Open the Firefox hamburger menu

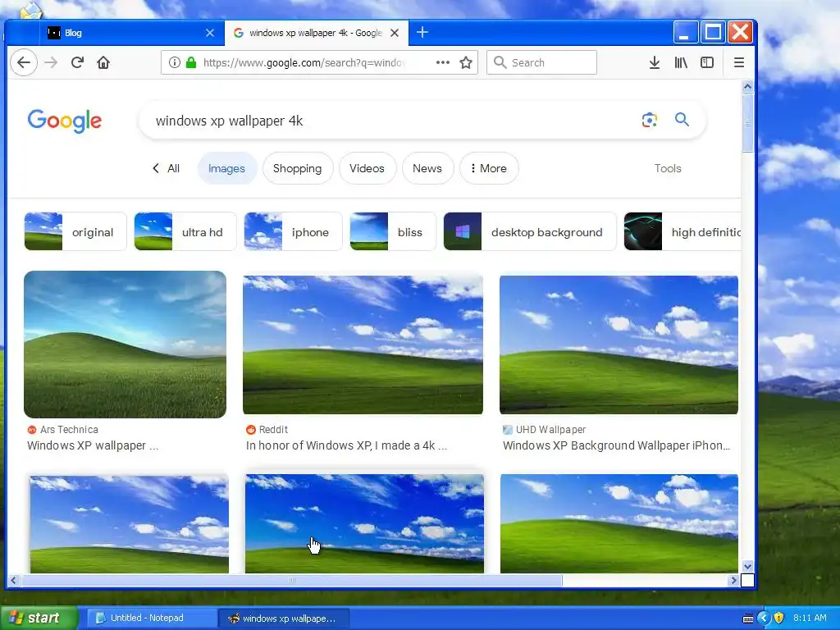(x=739, y=62)
